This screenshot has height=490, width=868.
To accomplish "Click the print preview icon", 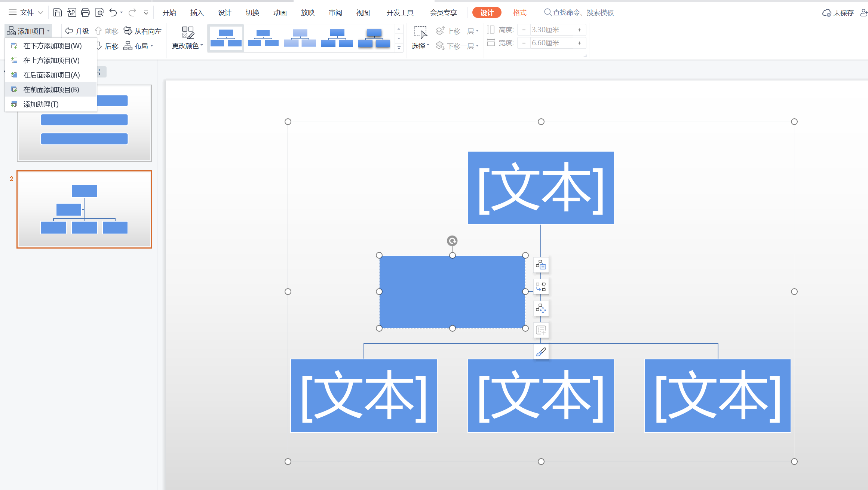I will coord(99,12).
